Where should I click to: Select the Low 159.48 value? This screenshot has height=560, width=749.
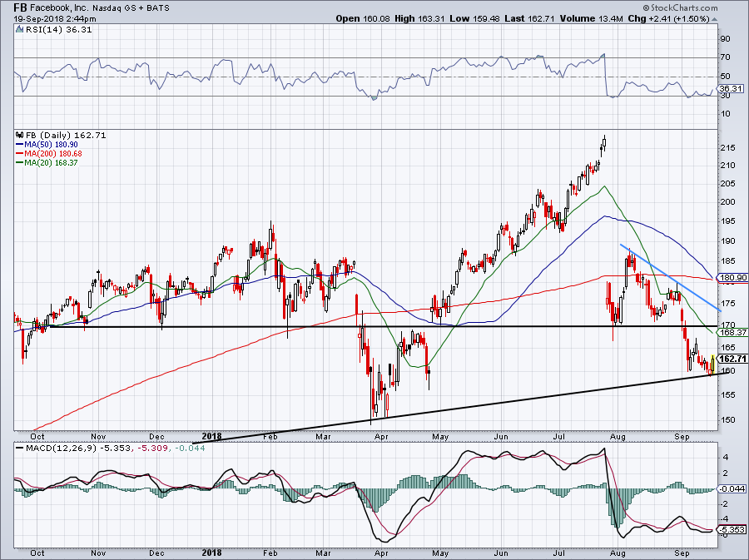coord(474,19)
